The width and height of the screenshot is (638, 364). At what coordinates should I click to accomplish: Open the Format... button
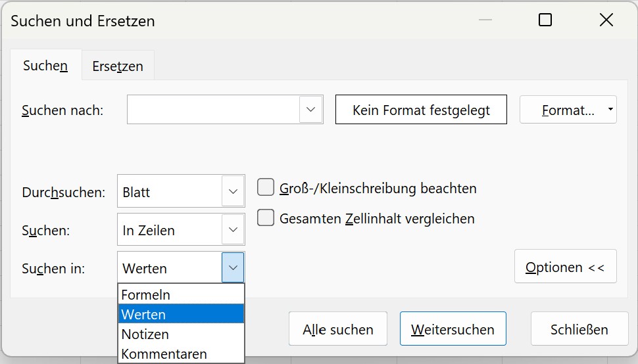563,110
